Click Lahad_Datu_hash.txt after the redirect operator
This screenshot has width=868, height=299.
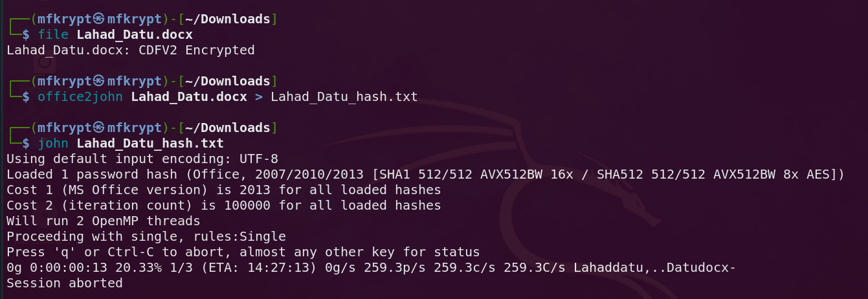(344, 97)
